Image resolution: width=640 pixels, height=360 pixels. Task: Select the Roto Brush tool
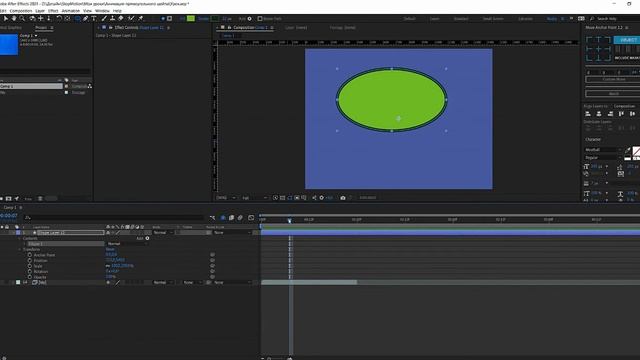pyautogui.click(x=131, y=18)
